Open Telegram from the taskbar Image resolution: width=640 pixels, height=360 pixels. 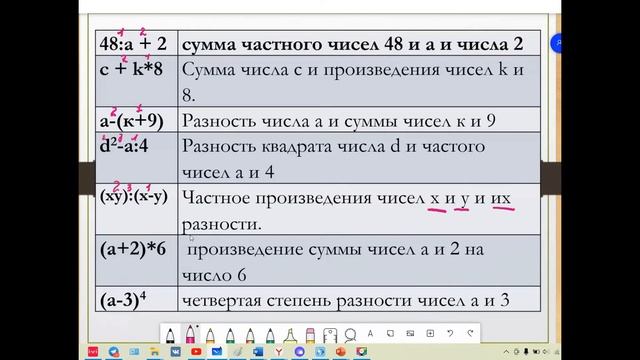pos(114,351)
